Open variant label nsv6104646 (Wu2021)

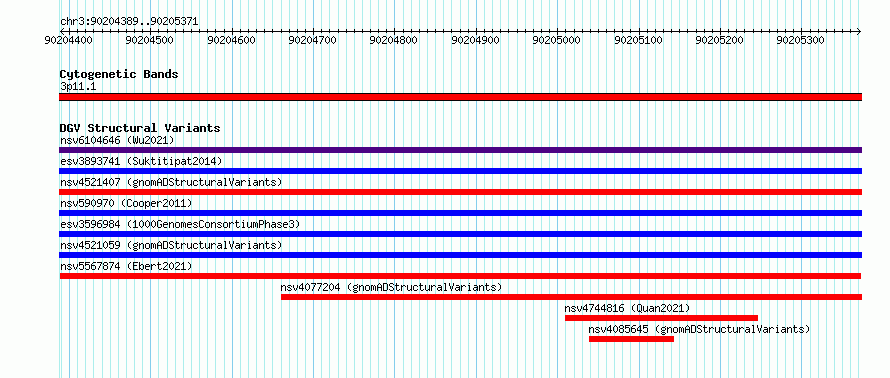[x=117, y=140]
